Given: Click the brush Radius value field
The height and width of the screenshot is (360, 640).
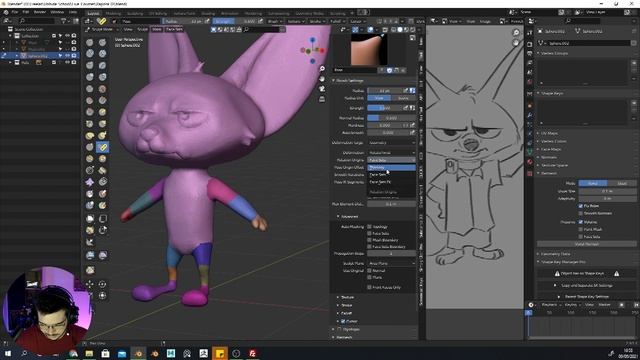Looking at the screenshot, I should coord(385,90).
